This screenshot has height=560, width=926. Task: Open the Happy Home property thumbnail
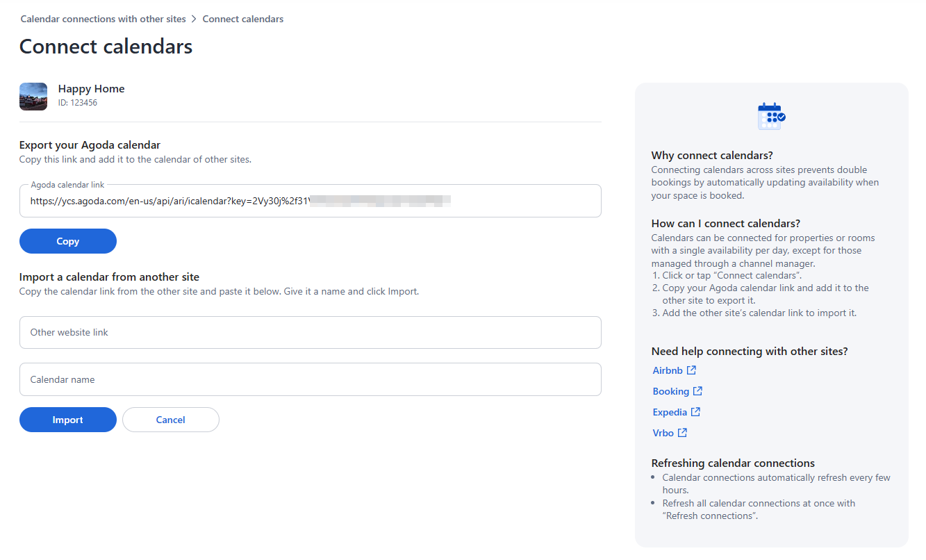33,97
